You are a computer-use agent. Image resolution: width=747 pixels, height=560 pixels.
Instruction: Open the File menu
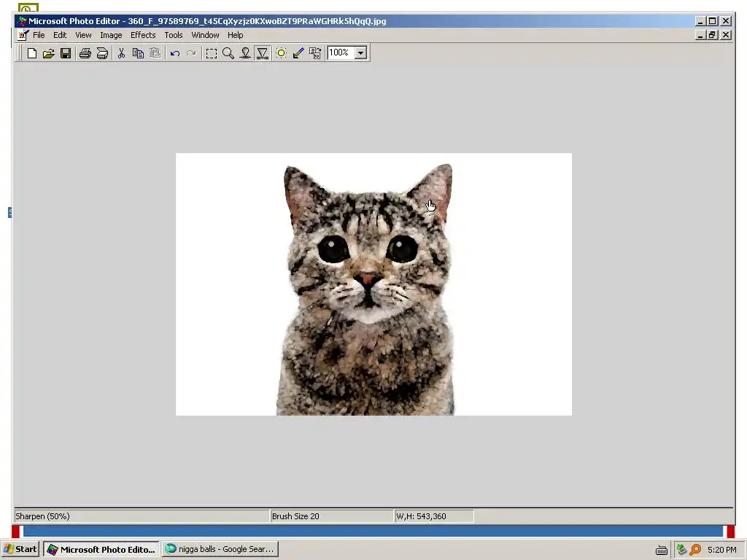(x=39, y=35)
